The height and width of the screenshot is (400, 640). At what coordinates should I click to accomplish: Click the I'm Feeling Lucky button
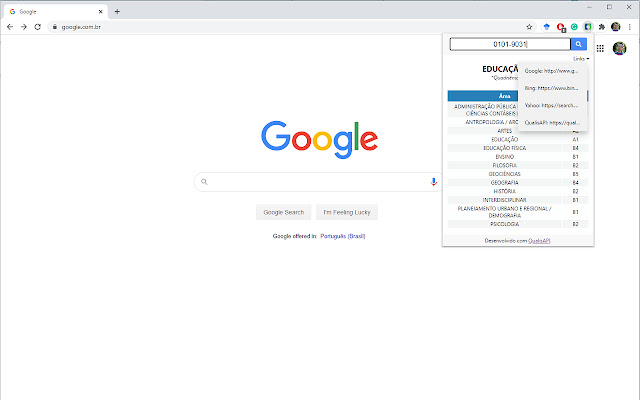(x=347, y=212)
